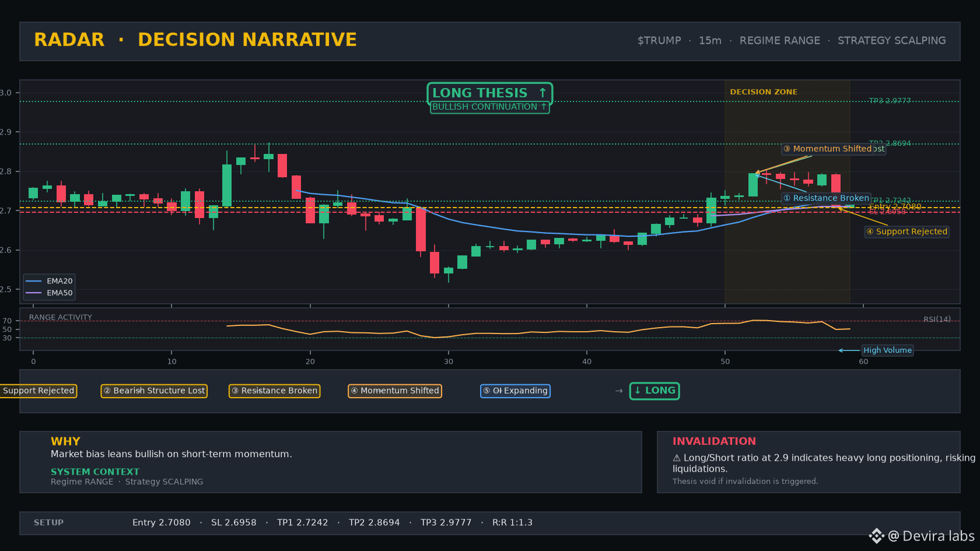Viewport: 980px width, 551px height.
Task: Click the SYSTEM CONTEXT heading
Action: point(95,472)
